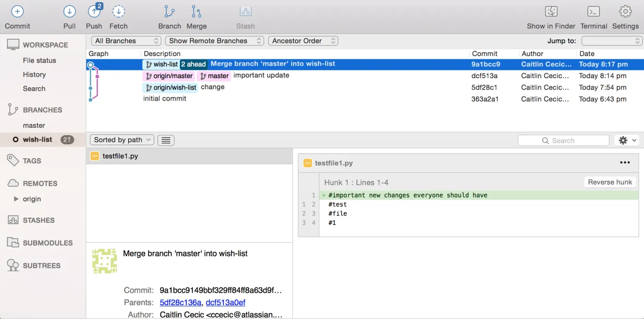Click the three-dot menu on the testfile1.py diff
The image size is (644, 319).
625,163
